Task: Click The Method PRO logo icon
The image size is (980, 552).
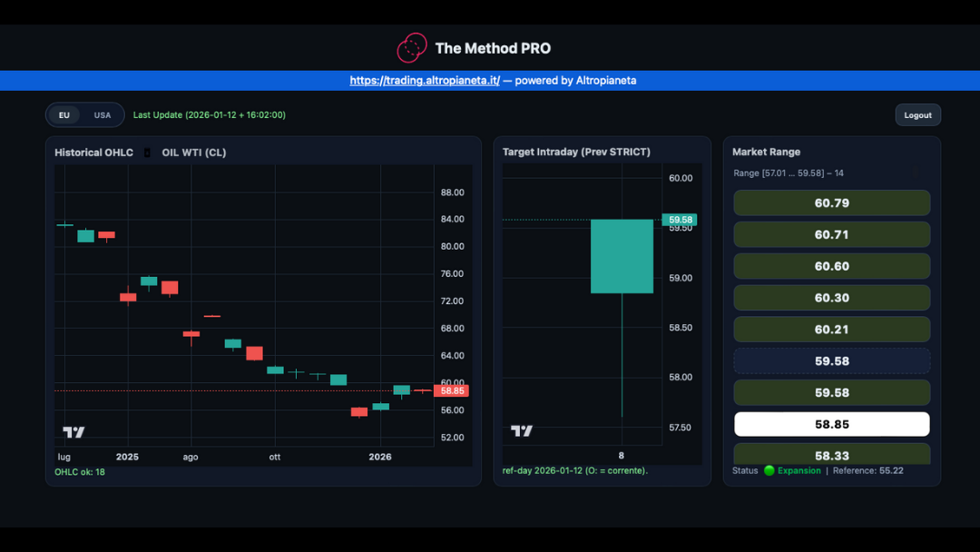Action: click(x=412, y=48)
